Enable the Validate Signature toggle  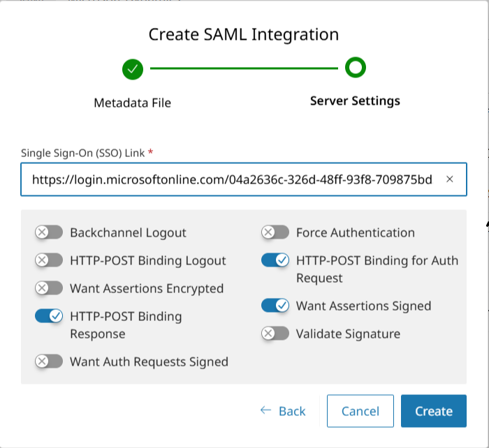pyautogui.click(x=275, y=334)
